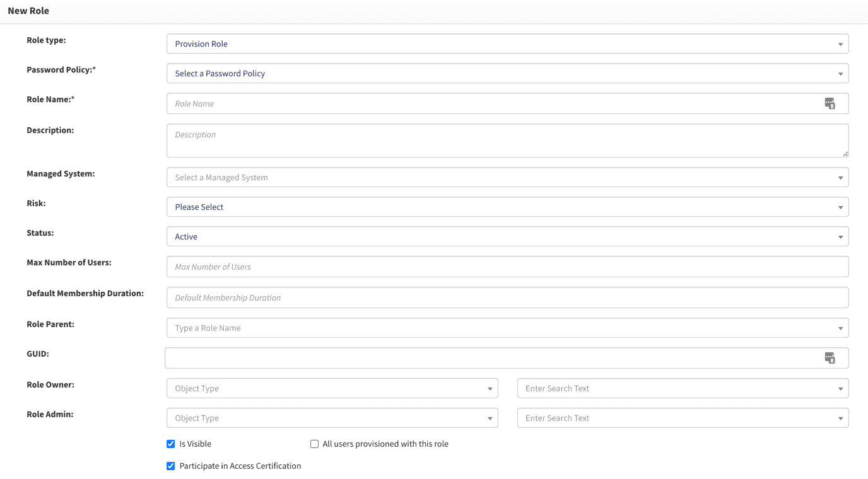The height and width of the screenshot is (479, 868).
Task: Uncheck Participate in Access Certification
Action: point(170,466)
